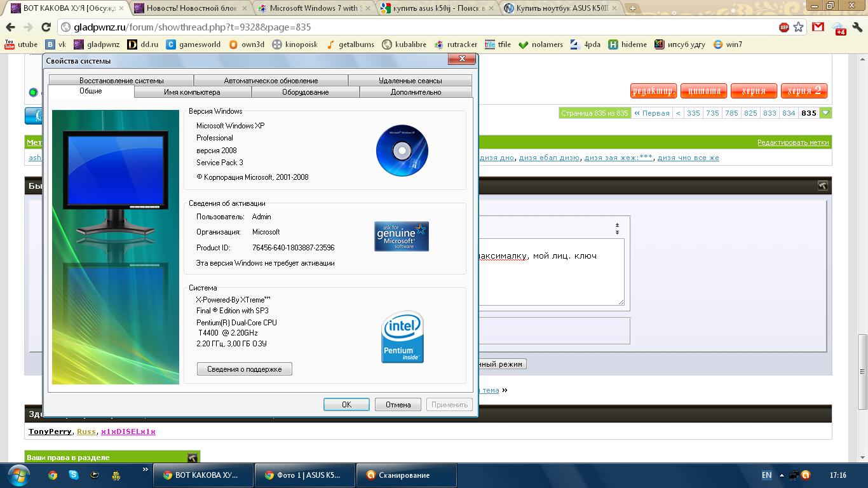The width and height of the screenshot is (868, 488).
Task: Click OK in the system properties dialog
Action: tap(346, 405)
